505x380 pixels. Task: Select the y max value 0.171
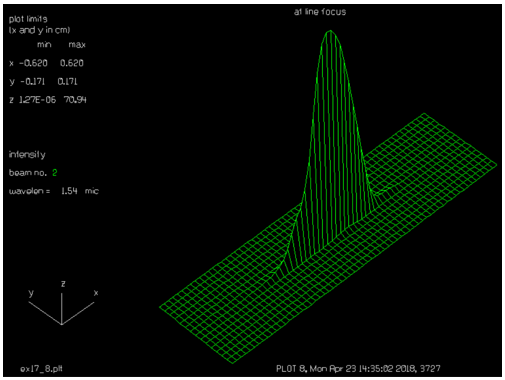[x=67, y=81]
